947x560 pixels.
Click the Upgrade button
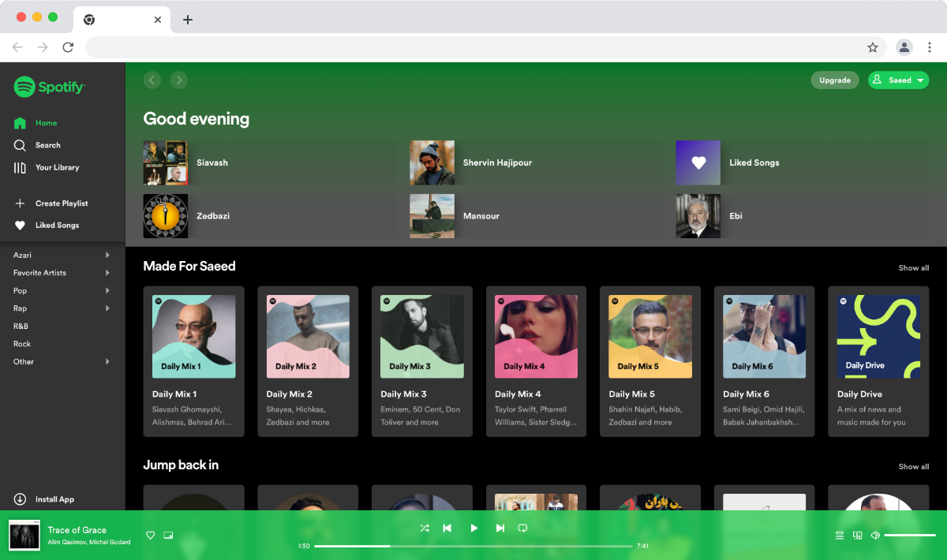click(835, 80)
